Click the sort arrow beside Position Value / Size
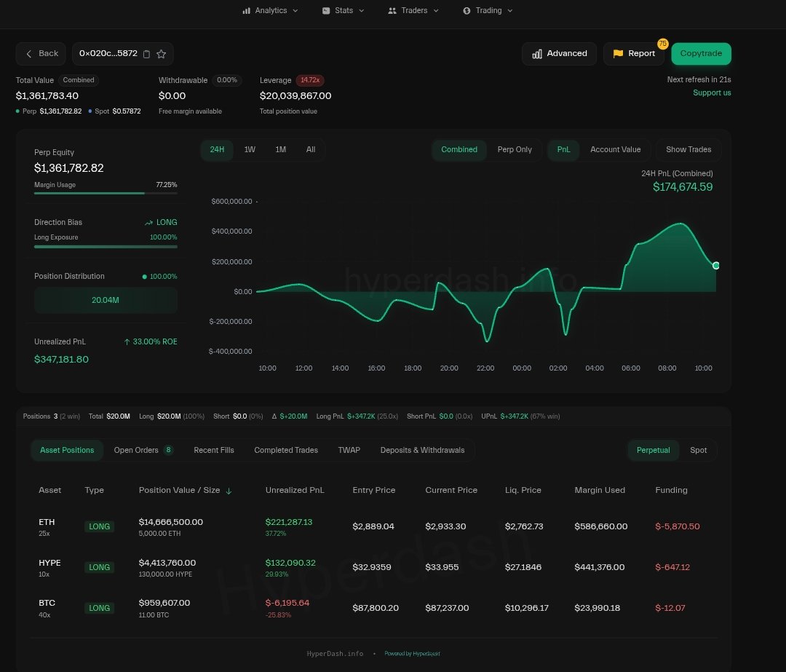Viewport: 786px width, 672px height. coord(229,491)
